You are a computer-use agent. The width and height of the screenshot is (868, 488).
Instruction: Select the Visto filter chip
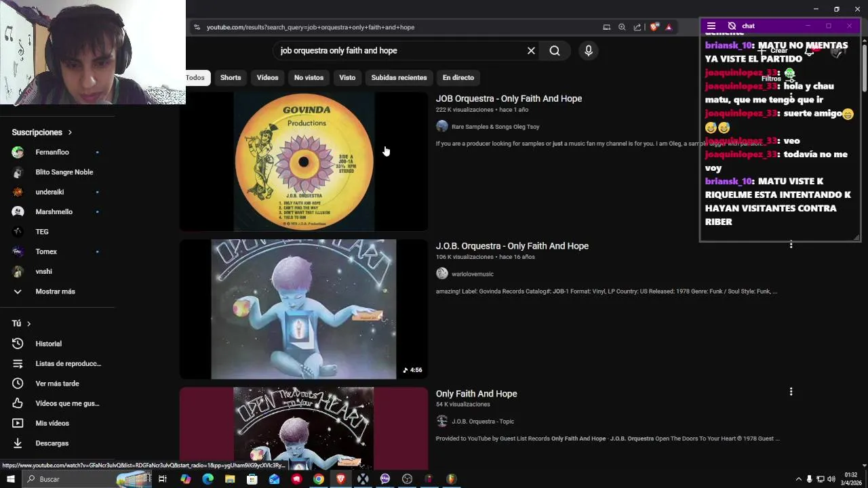click(x=347, y=77)
